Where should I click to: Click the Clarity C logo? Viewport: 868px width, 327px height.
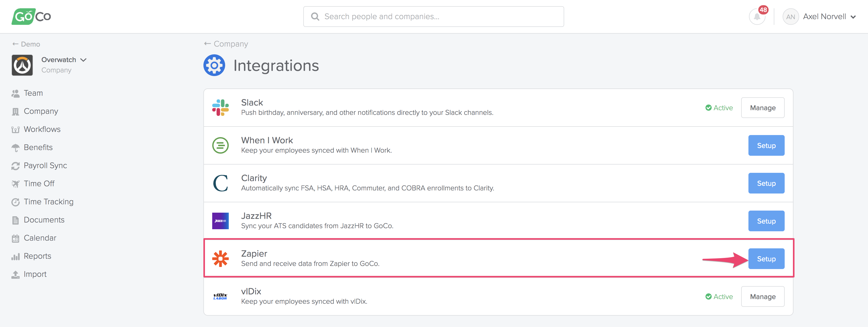coord(220,183)
